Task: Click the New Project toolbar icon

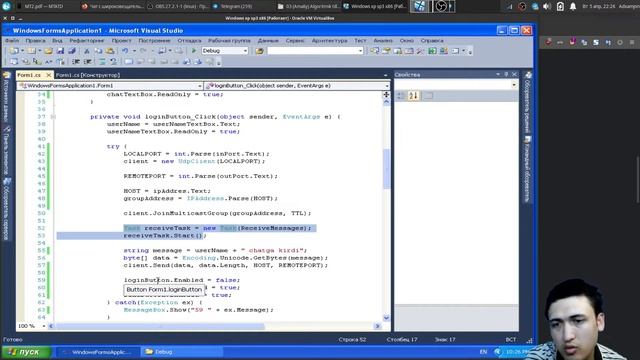Action: (x=14, y=51)
